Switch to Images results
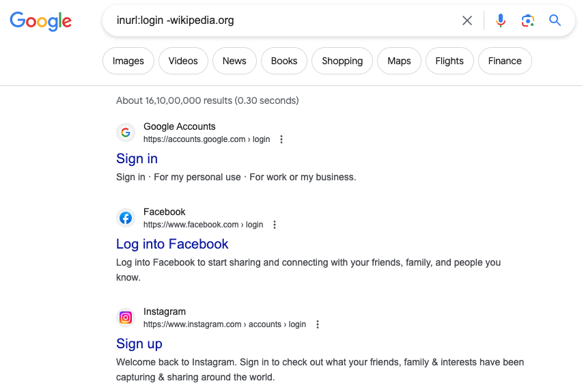The width and height of the screenshot is (582, 392). pyautogui.click(x=128, y=61)
